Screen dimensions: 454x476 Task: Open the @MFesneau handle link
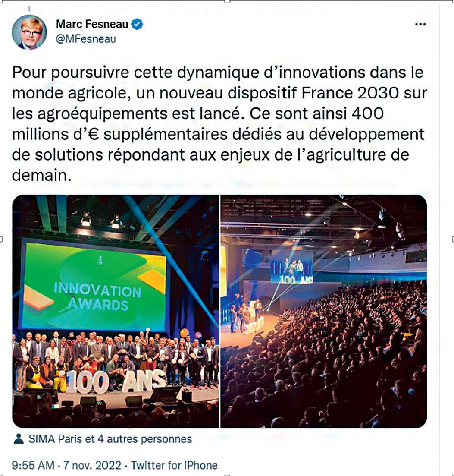tap(86, 39)
